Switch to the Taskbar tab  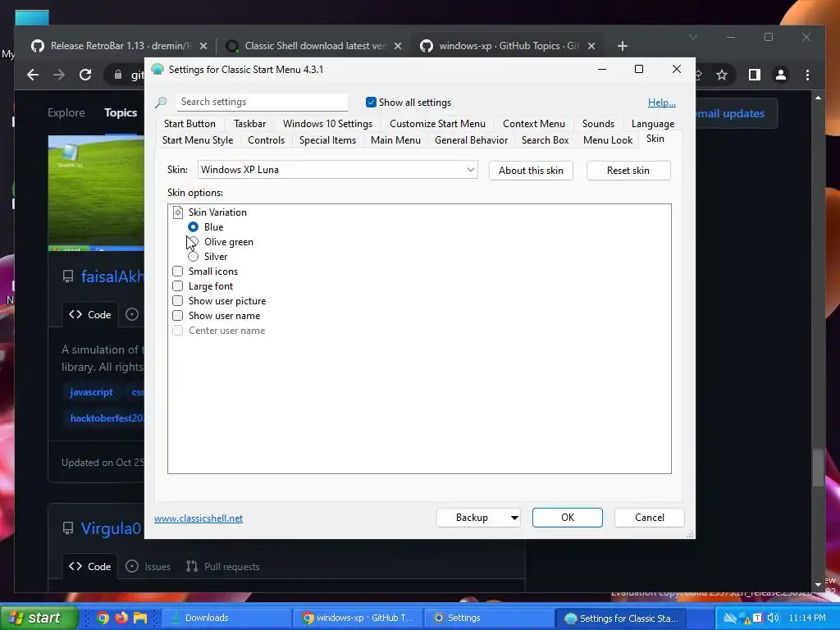249,124
